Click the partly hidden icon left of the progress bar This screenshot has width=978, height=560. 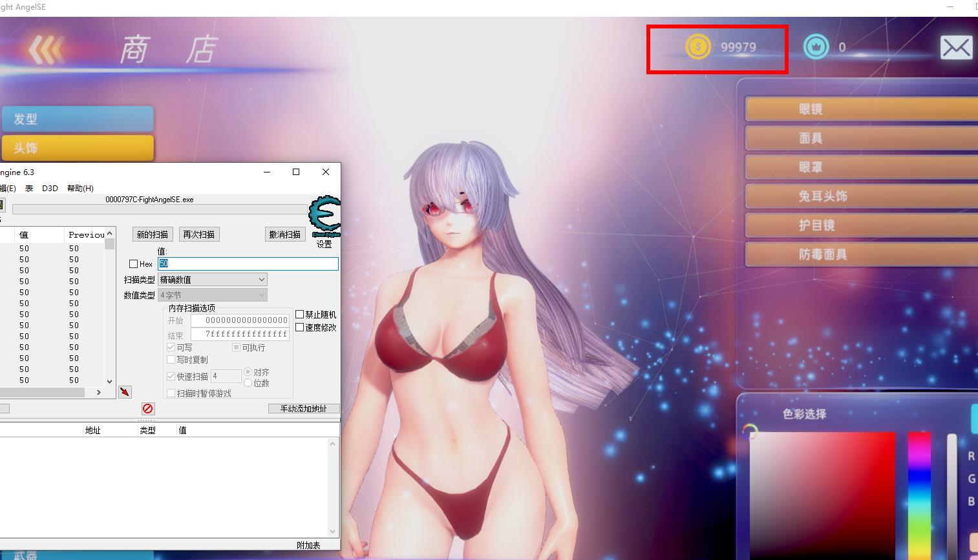pos(2,205)
